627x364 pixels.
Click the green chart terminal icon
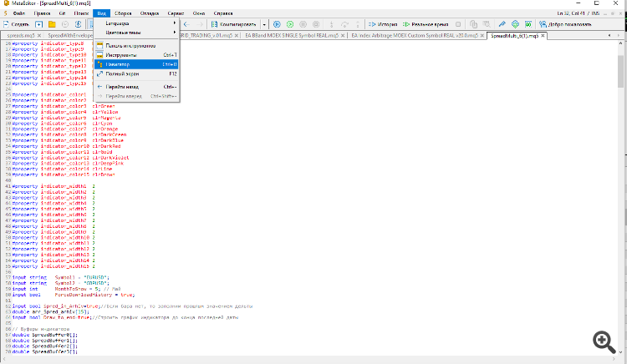pos(528,24)
